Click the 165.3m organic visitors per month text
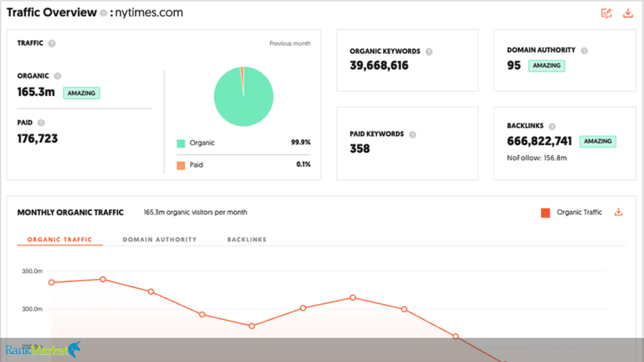This screenshot has width=644, height=362. pos(195,213)
